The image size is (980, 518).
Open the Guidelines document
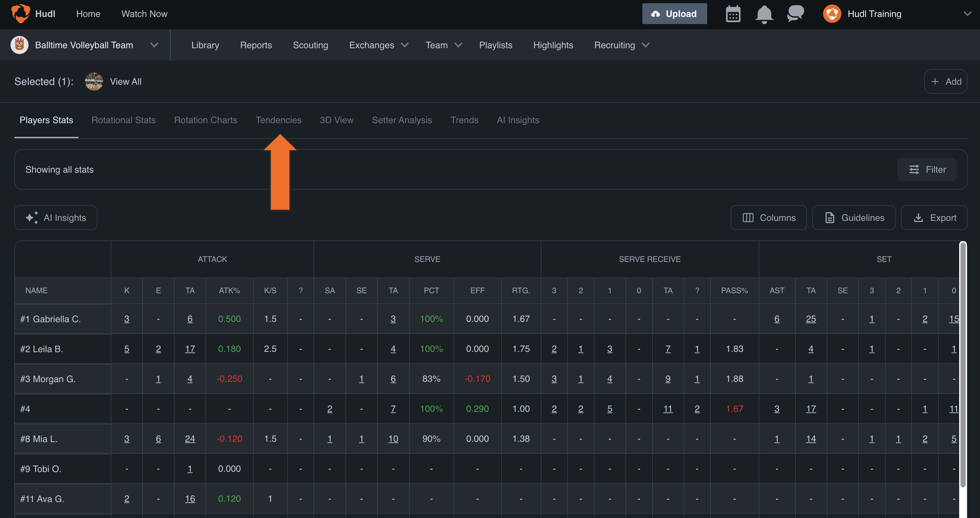click(x=854, y=218)
